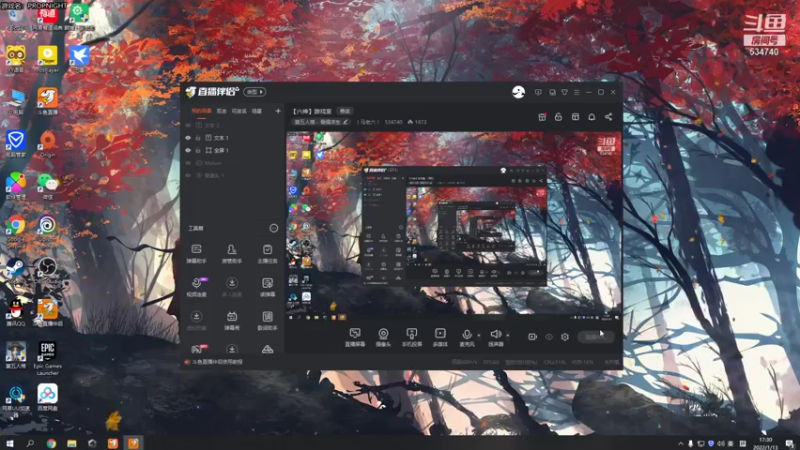The width and height of the screenshot is (800, 450).
Task: Add a multimedia source (多媒体)
Action: 440,337
